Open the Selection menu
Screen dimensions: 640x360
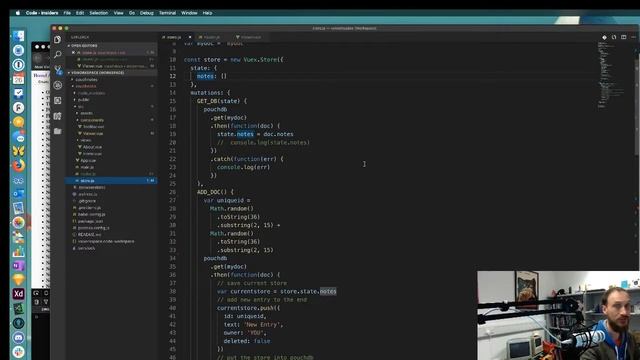pyautogui.click(x=99, y=13)
